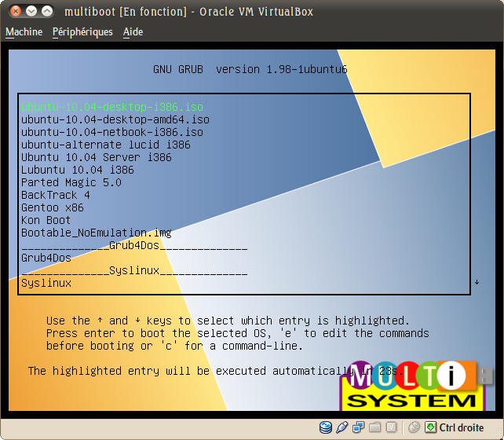Select Ubuntu 10.04 Server i386 entry
This screenshot has width=504, height=440.
point(97,157)
